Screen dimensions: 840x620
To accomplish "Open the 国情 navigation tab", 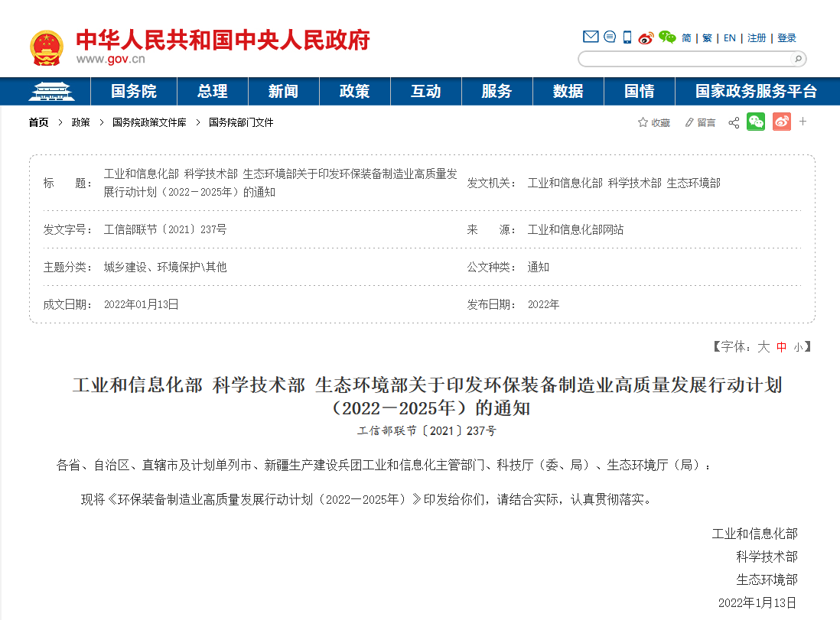I will pyautogui.click(x=640, y=92).
